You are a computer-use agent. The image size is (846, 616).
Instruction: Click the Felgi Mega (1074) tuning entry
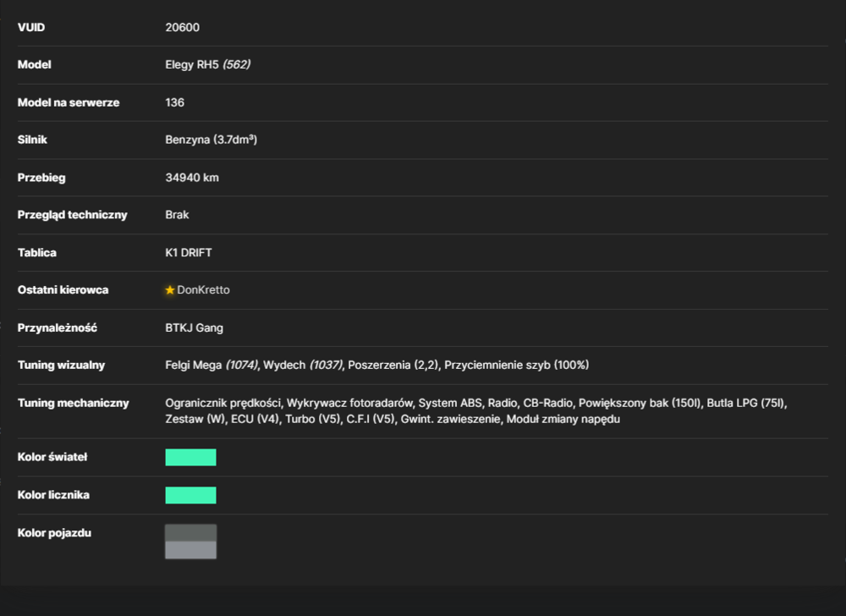(x=211, y=366)
